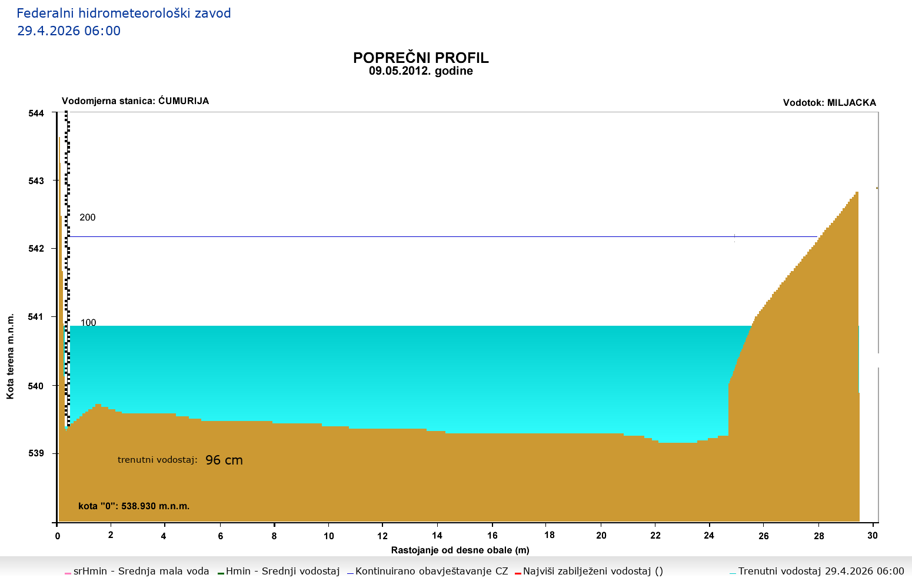Click the green Hmin legend color marker
Image resolution: width=912 pixels, height=588 pixels.
pos(221,573)
